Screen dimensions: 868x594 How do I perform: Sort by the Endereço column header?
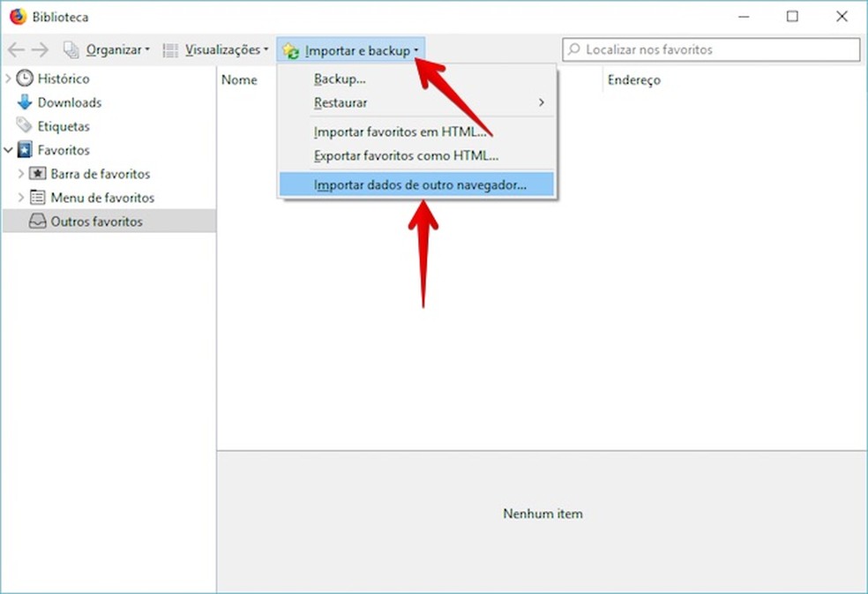pos(634,79)
